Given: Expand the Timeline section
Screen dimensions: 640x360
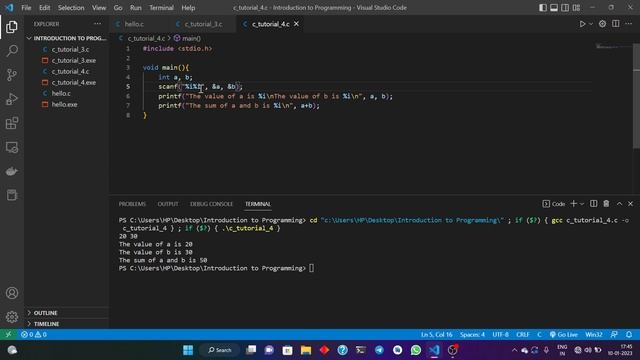Looking at the screenshot, I should tap(67, 324).
